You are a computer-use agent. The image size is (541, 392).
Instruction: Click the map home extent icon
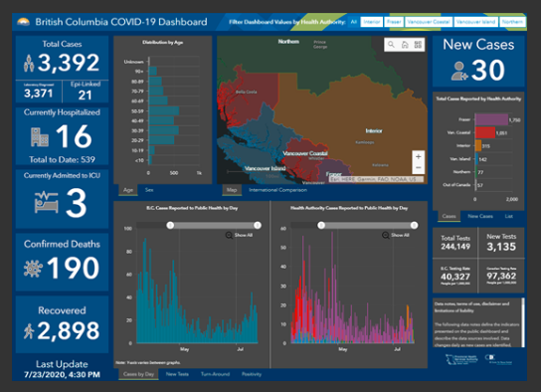405,45
